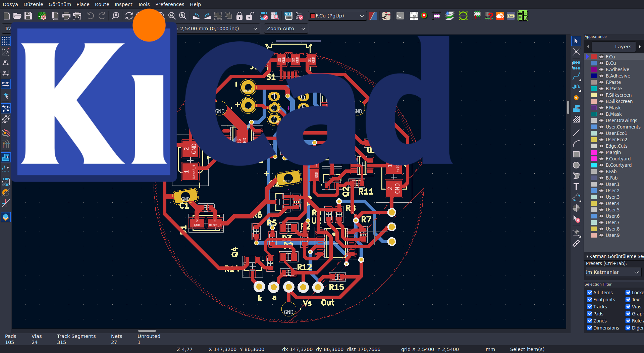The width and height of the screenshot is (644, 353).
Task: Go to previous Appearance tab arrow
Action: pos(588,47)
